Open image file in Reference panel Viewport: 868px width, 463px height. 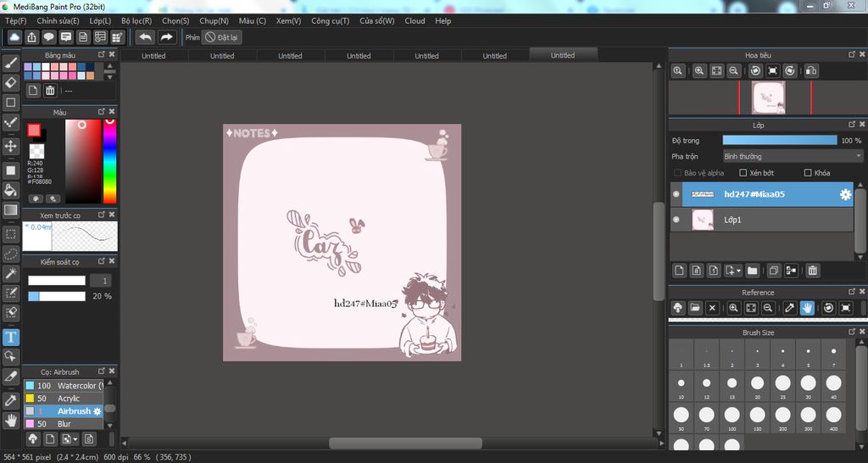pos(695,308)
